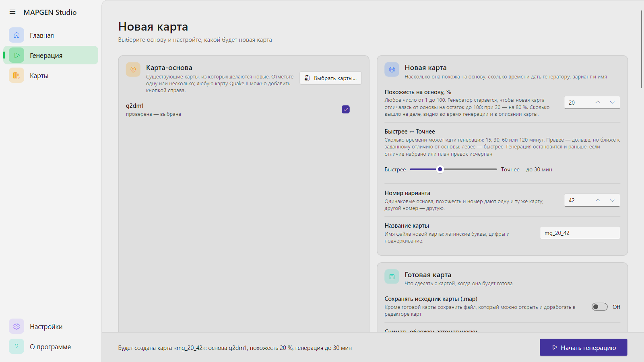Decrease Похожесть на основу value

(x=612, y=102)
